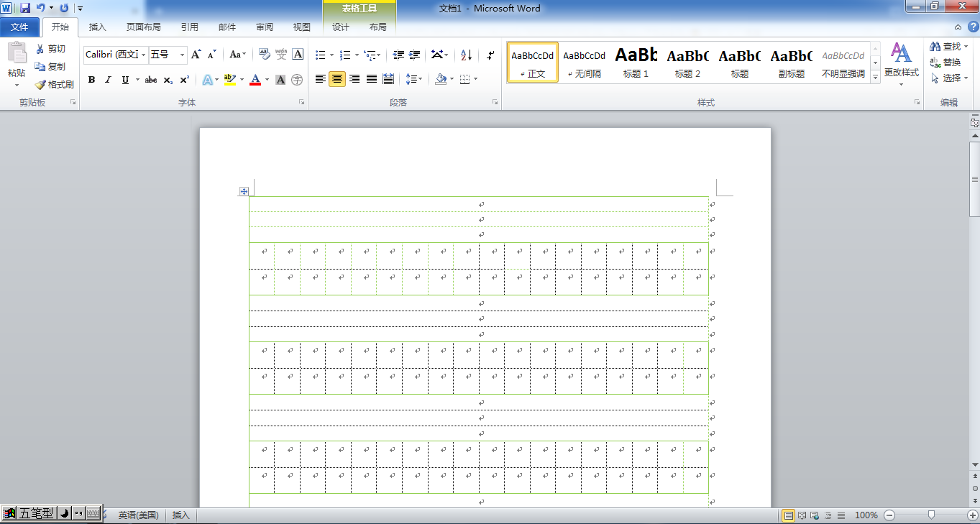Screen dimensions: 980x524
Task: Apply the 副标题 subtitle style
Action: click(792, 63)
